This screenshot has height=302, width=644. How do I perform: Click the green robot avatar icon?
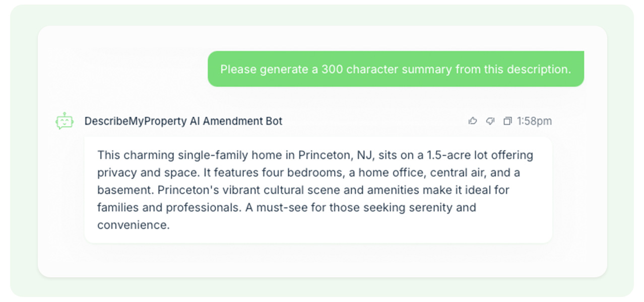tap(64, 121)
